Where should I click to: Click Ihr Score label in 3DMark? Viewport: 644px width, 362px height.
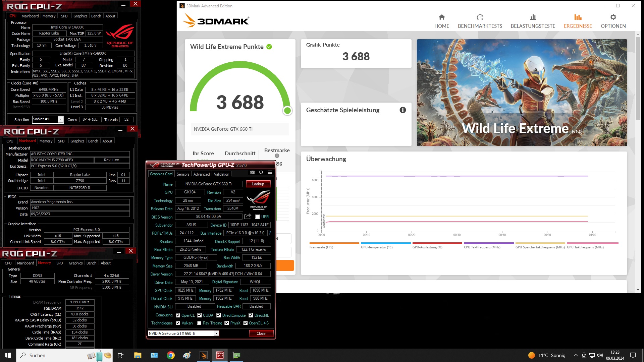coord(203,153)
